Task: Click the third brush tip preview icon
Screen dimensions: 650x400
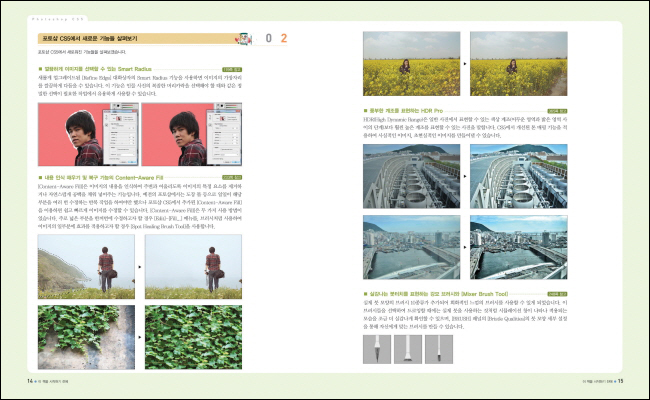Action: tap(442, 347)
